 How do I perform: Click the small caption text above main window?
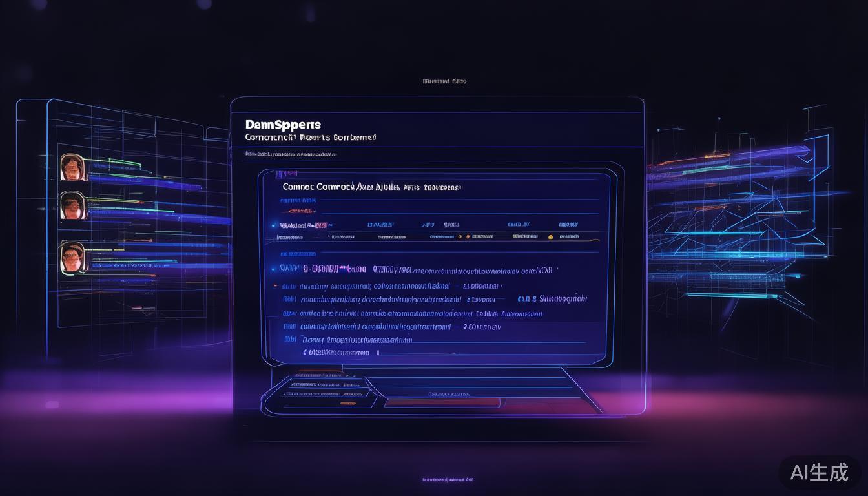click(x=444, y=81)
